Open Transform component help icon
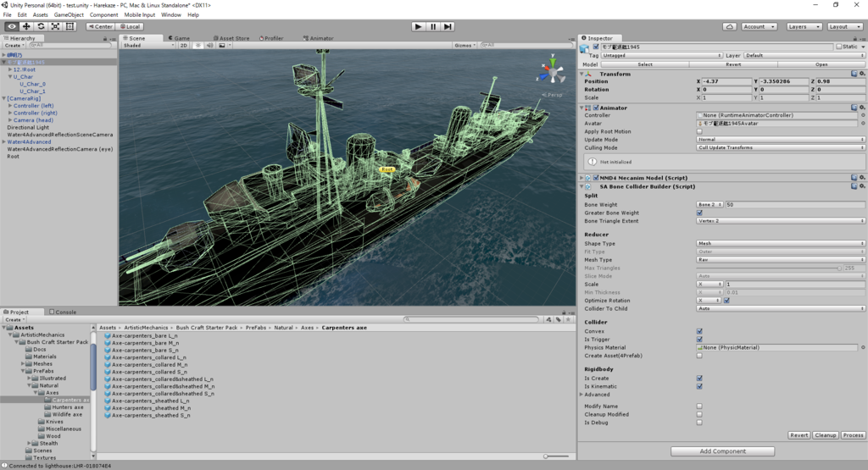 pyautogui.click(x=854, y=74)
